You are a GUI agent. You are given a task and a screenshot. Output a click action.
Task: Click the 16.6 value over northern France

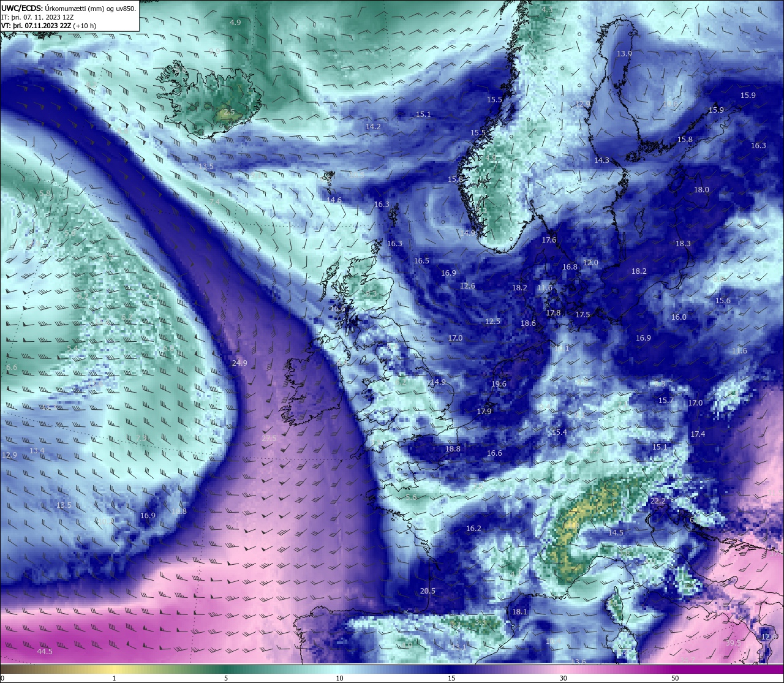pos(494,453)
